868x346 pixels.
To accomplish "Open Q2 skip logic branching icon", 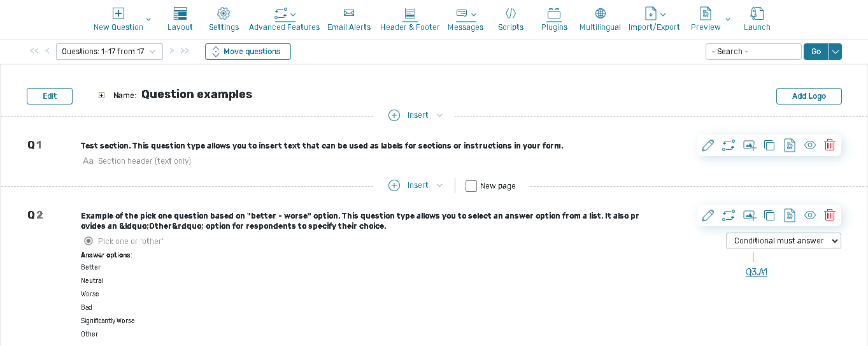I will coord(728,215).
